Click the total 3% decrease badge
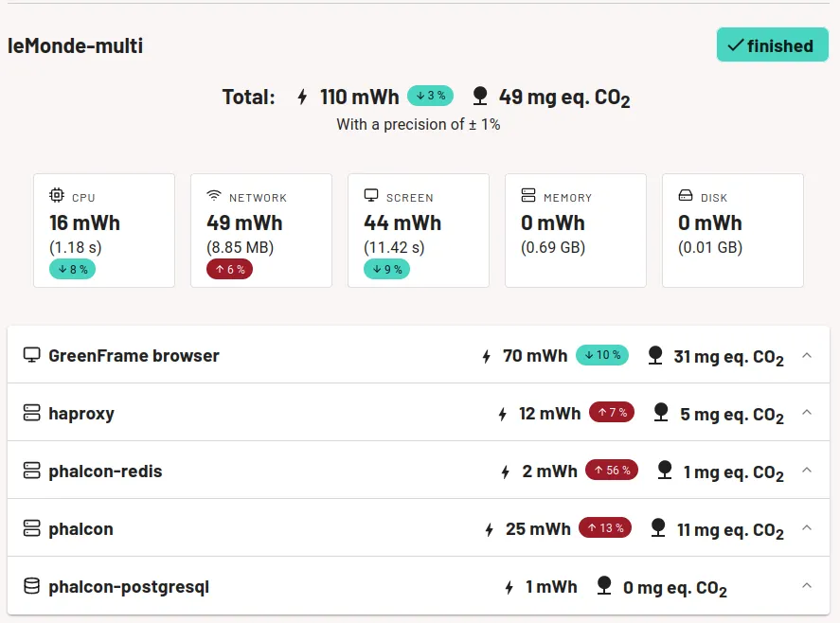The image size is (840, 623). click(430, 96)
